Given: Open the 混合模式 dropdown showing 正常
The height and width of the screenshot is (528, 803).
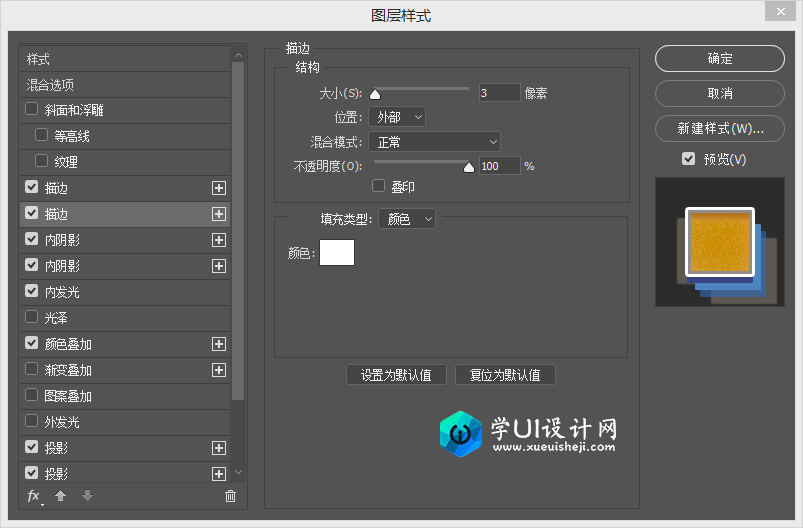Looking at the screenshot, I should tap(434, 142).
